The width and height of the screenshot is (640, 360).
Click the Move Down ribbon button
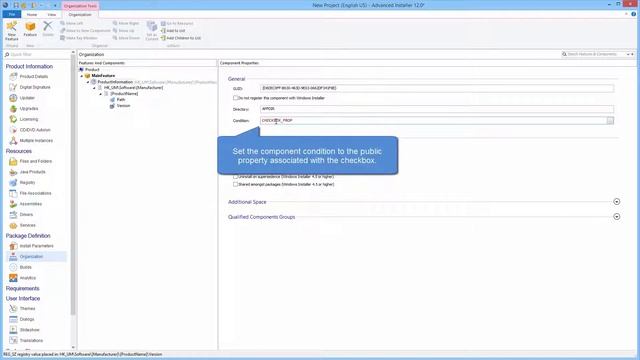(127, 38)
